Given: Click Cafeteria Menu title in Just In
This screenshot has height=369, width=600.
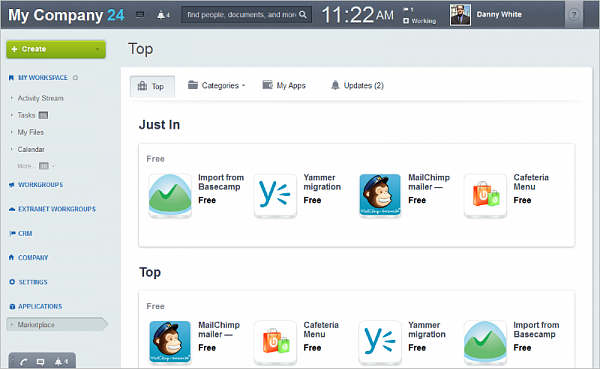Looking at the screenshot, I should [531, 182].
